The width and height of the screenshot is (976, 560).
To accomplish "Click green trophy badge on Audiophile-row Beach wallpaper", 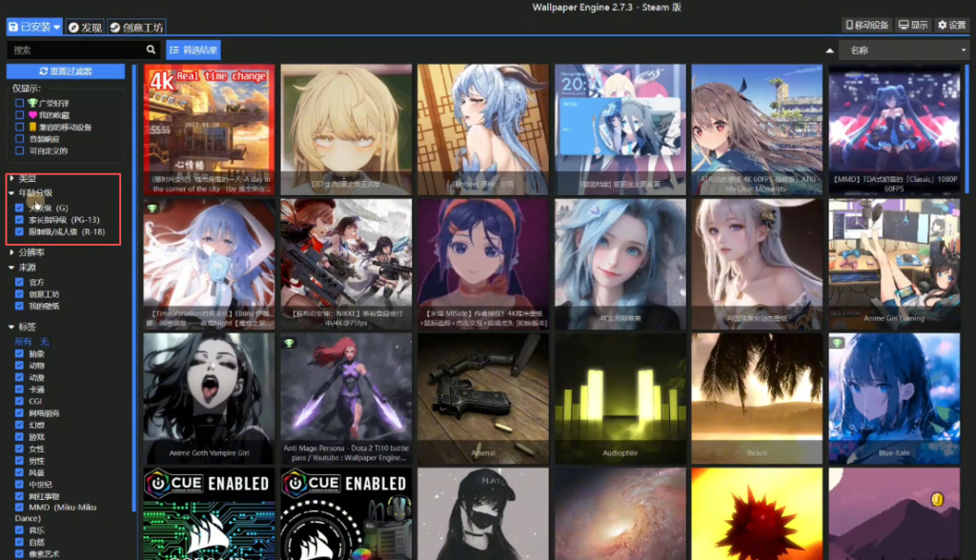I will click(836, 343).
